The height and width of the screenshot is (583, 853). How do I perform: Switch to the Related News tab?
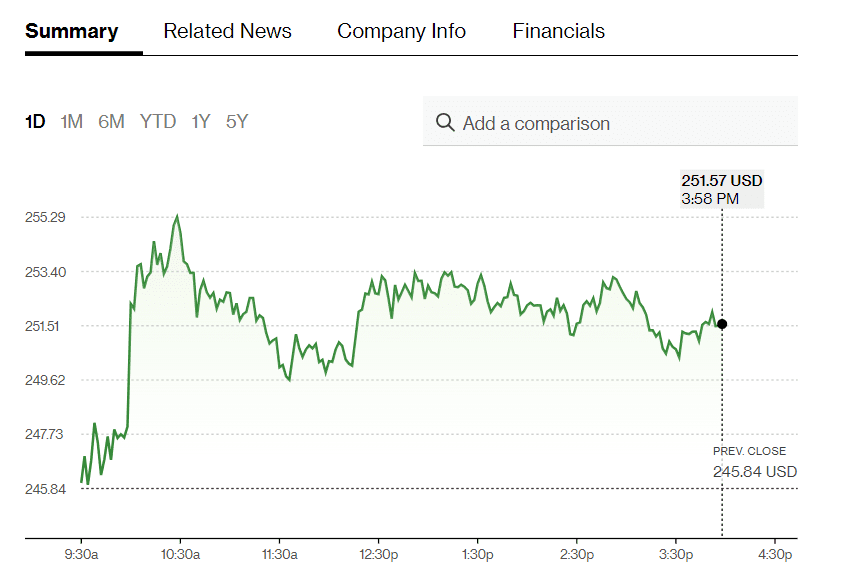point(227,31)
